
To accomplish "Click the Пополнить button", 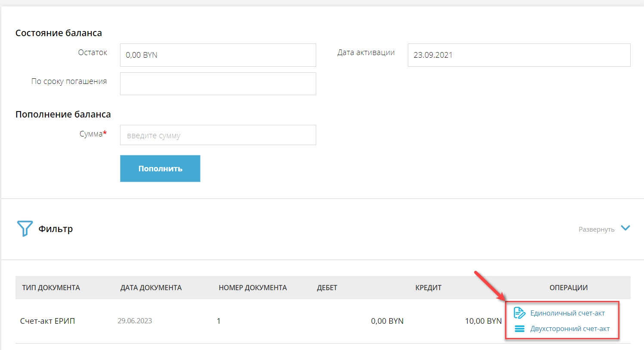I will (160, 168).
